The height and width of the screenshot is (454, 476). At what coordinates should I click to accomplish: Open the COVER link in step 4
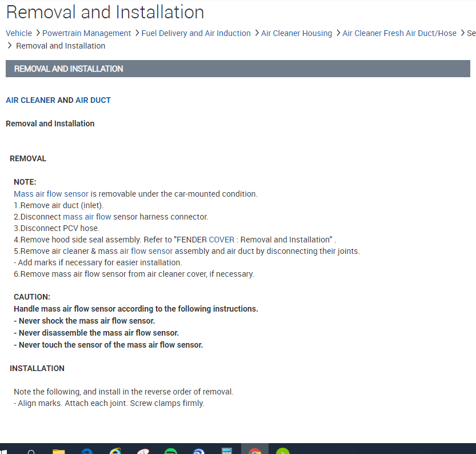(222, 240)
